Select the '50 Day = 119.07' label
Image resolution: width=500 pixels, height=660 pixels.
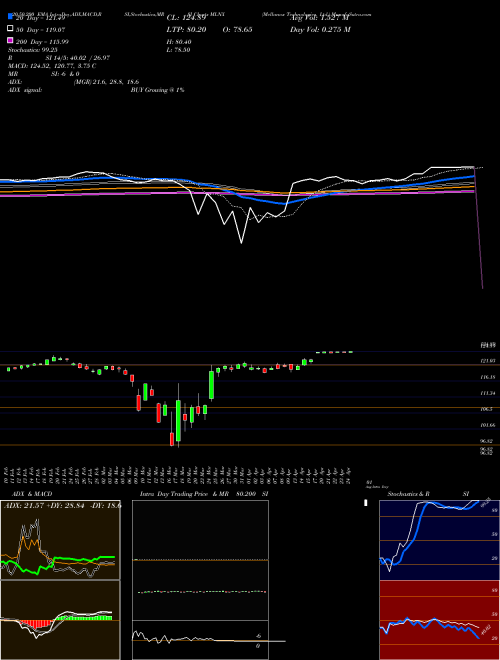pos(40,30)
